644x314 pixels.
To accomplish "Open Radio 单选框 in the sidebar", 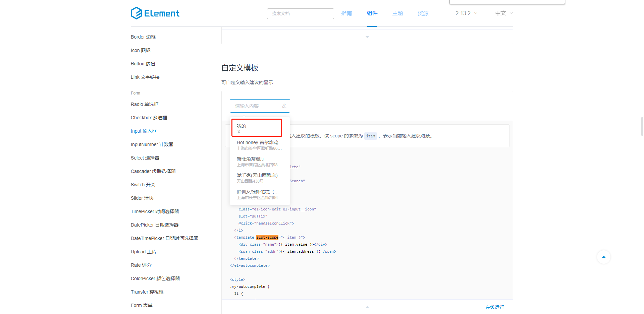I will click(145, 104).
